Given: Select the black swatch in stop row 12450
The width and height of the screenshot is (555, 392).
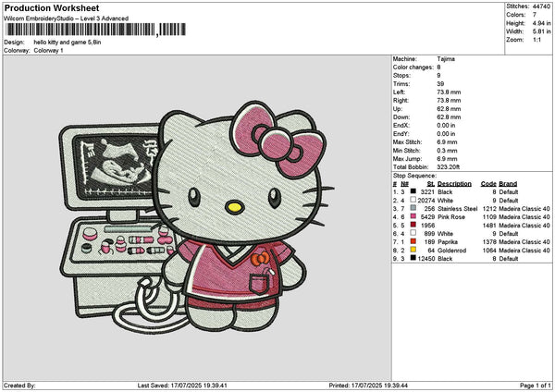Looking at the screenshot, I should pyautogui.click(x=413, y=258).
